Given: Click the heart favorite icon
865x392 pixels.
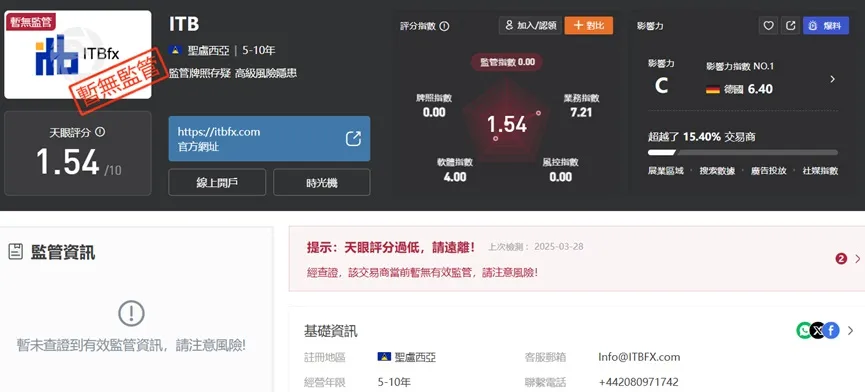Looking at the screenshot, I should coord(768,25).
